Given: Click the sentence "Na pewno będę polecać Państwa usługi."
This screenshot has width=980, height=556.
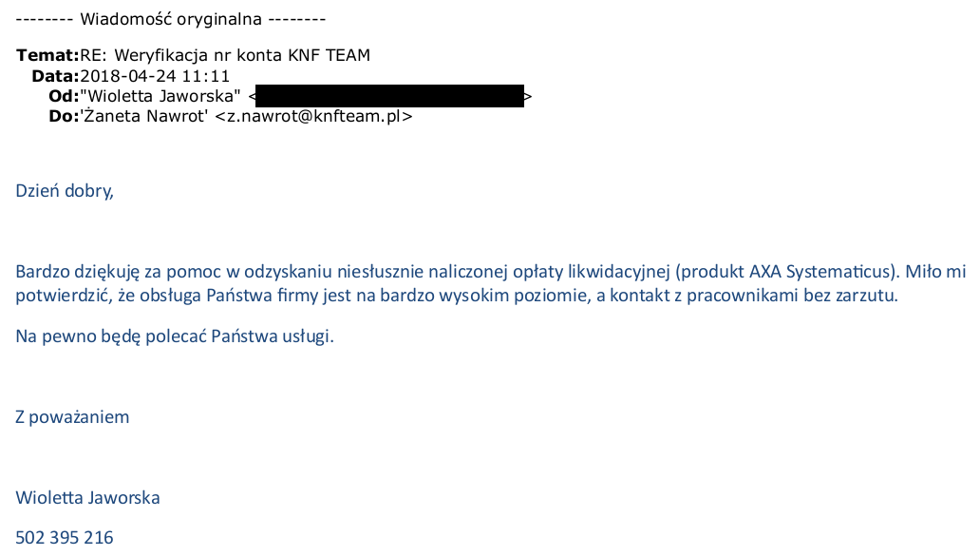Looking at the screenshot, I should click(175, 336).
